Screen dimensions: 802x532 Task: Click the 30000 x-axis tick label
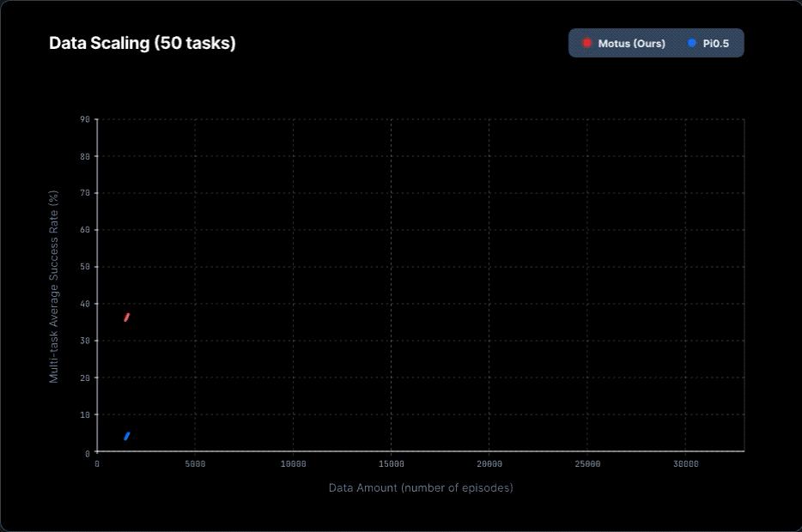685,464
